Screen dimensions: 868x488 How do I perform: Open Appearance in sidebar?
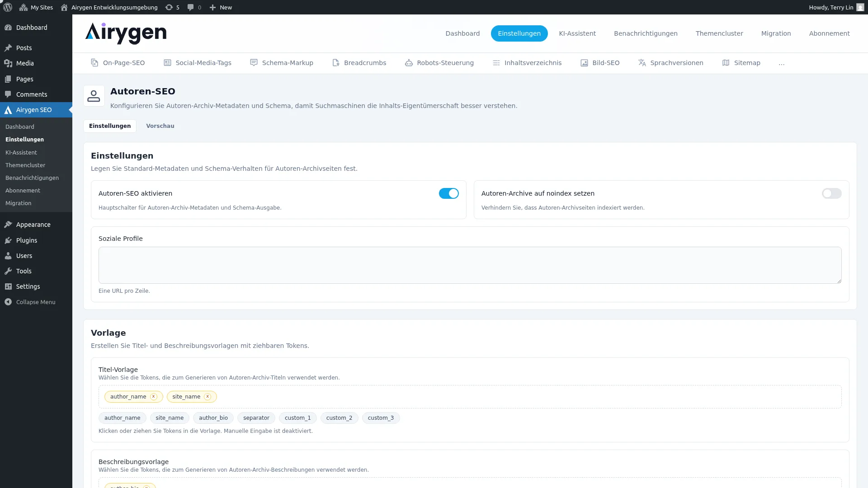point(36,225)
